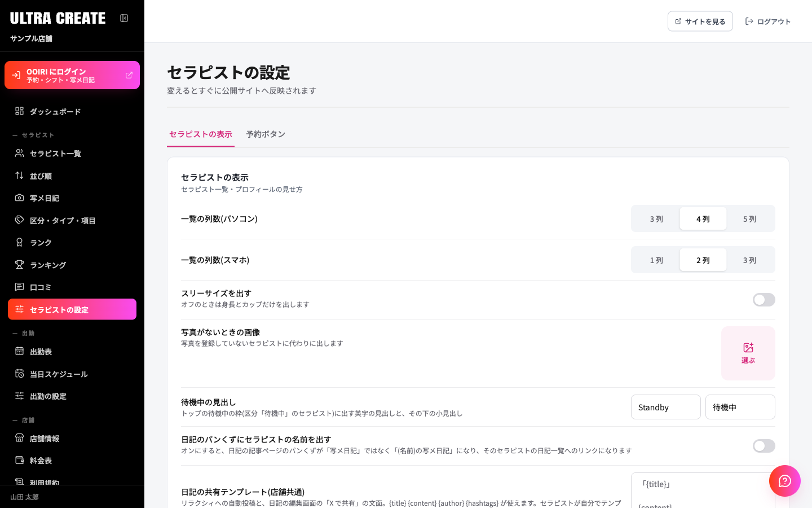Click the 当日スケジュール calendar-clock icon

[x=19, y=374]
